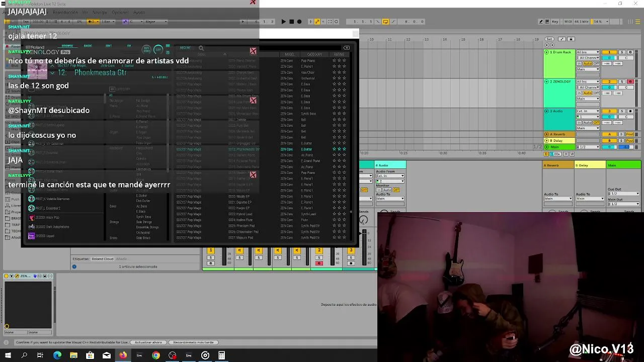The height and width of the screenshot is (362, 644).
Task: Switch to the FX tab in Zenology
Action: [129, 46]
